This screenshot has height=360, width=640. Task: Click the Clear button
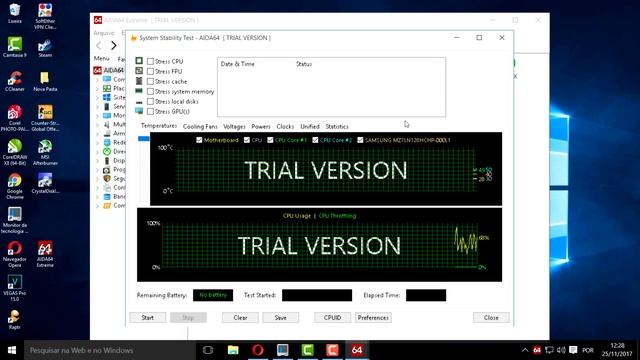[x=240, y=318]
